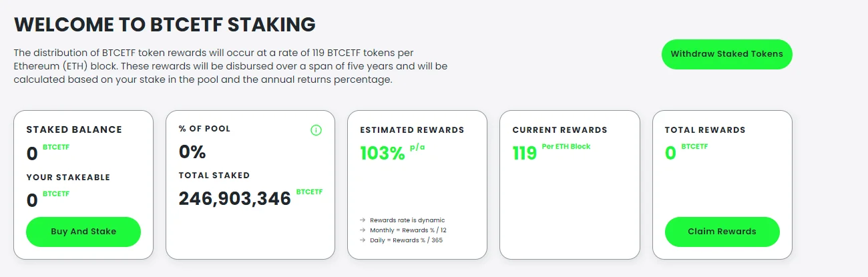Click the Current Rewards heading
Image resolution: width=868 pixels, height=277 pixels.
[x=560, y=130]
